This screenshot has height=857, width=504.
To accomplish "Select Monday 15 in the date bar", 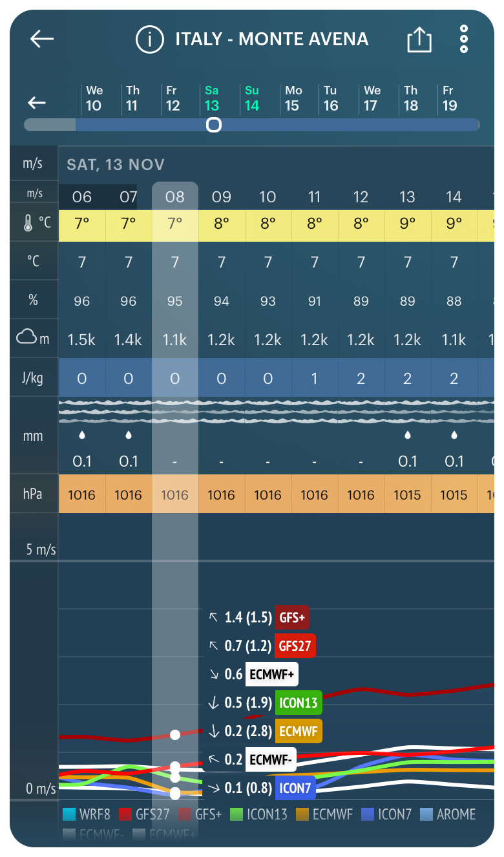I will (293, 98).
